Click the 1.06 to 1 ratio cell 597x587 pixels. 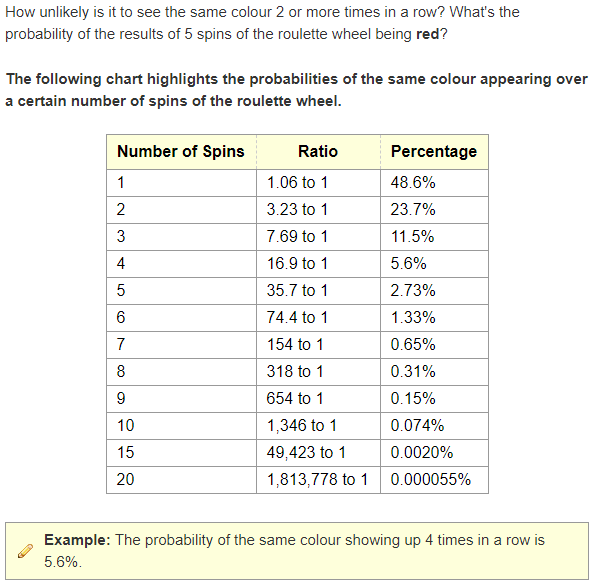(x=318, y=183)
